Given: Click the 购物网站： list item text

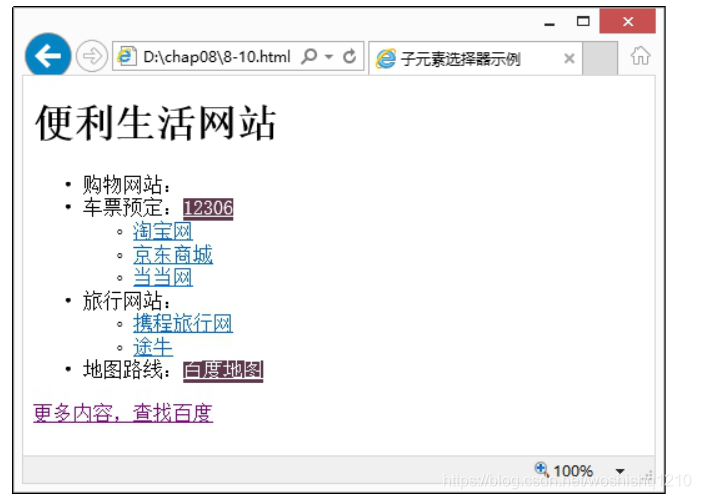Looking at the screenshot, I should tap(127, 185).
